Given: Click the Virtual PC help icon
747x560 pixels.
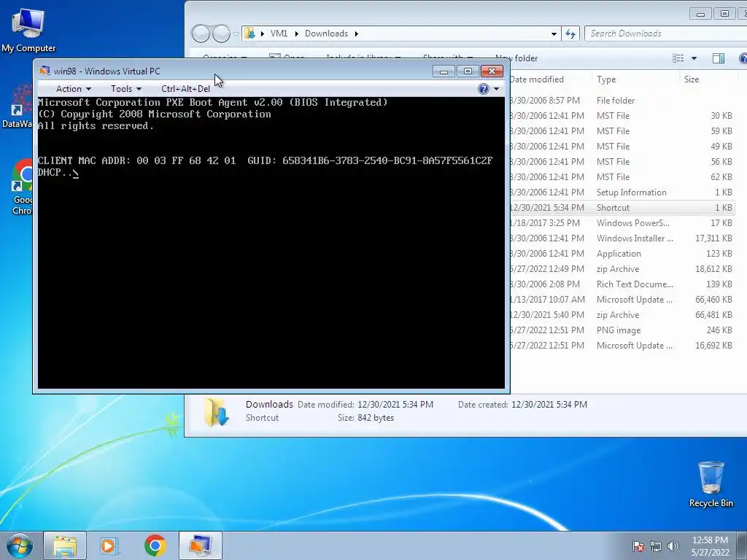Looking at the screenshot, I should (x=483, y=89).
